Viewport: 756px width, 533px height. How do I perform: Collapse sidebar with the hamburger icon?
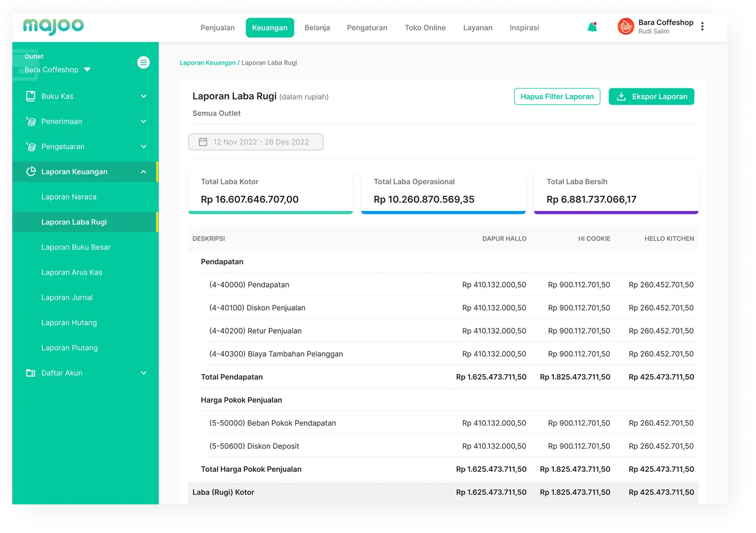[x=144, y=62]
